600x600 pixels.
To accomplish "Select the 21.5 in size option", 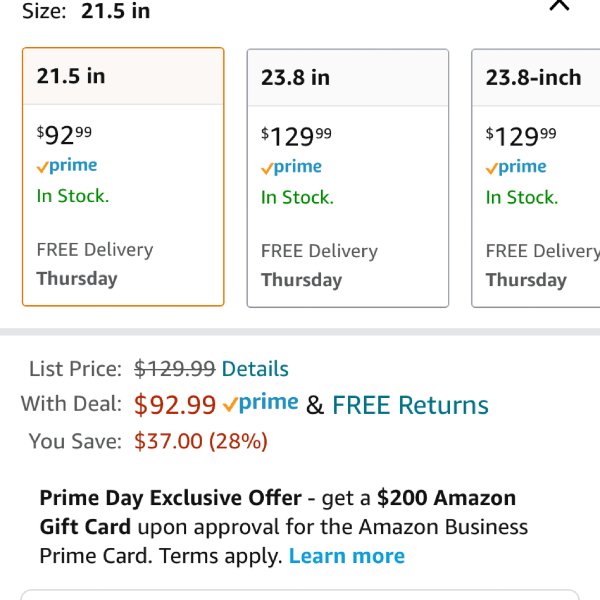I will click(123, 176).
